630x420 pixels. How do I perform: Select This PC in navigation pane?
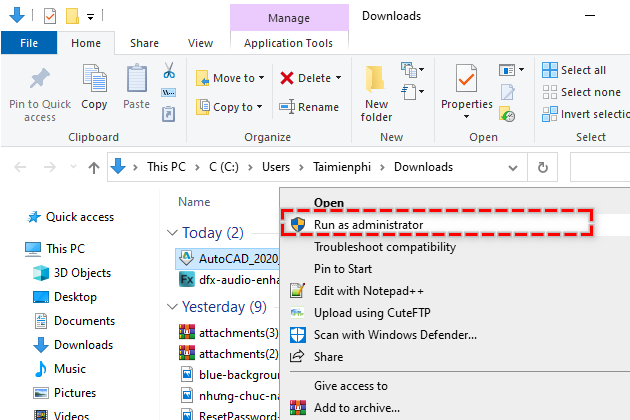[x=55, y=249]
